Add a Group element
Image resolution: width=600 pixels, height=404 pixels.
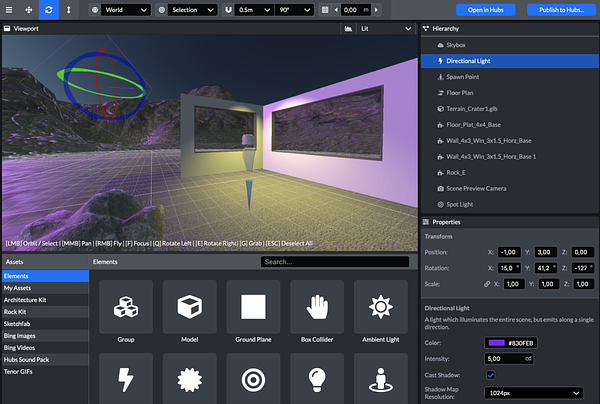pyautogui.click(x=126, y=306)
